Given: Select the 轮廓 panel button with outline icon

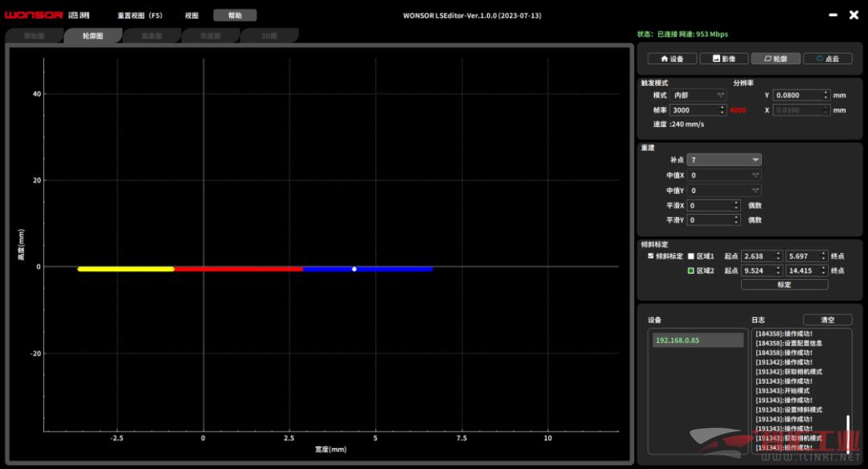Looking at the screenshot, I should (776, 59).
